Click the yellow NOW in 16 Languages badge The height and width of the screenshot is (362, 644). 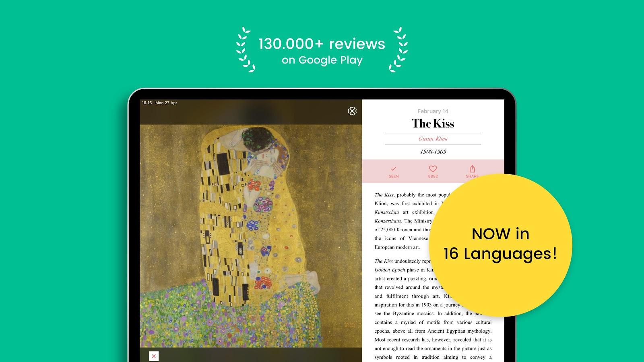(500, 244)
